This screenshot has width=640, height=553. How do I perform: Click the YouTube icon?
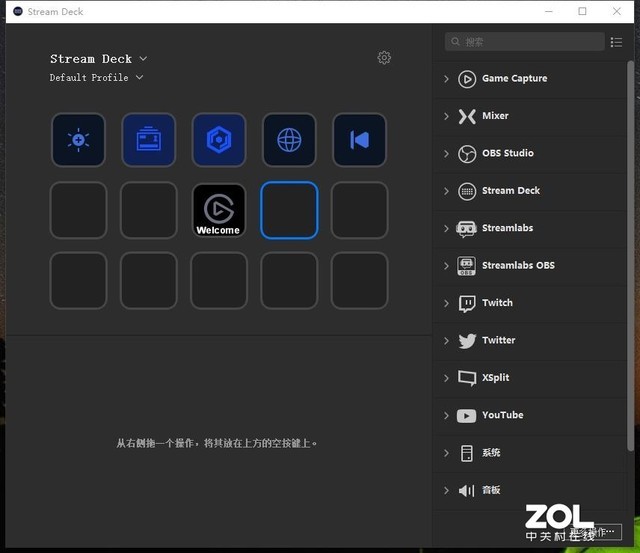467,416
